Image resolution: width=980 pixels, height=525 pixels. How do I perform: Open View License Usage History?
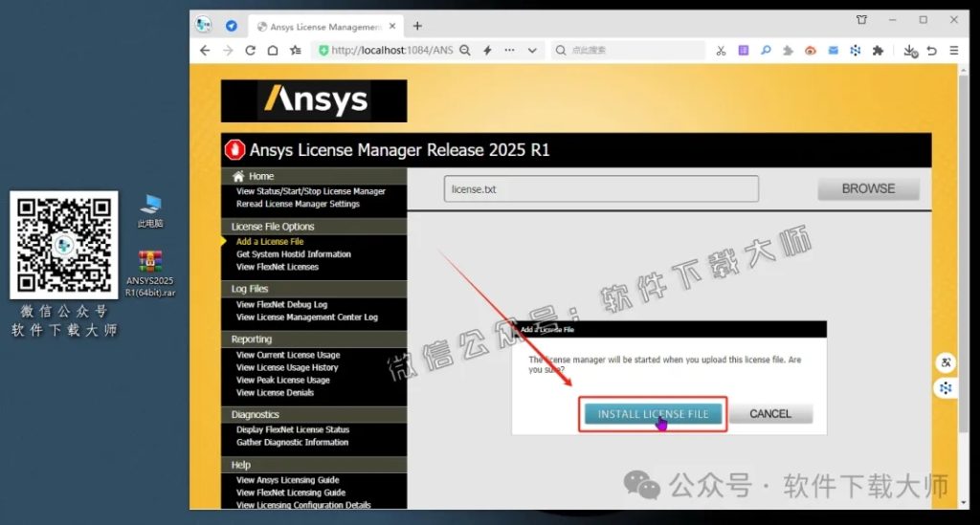287,367
